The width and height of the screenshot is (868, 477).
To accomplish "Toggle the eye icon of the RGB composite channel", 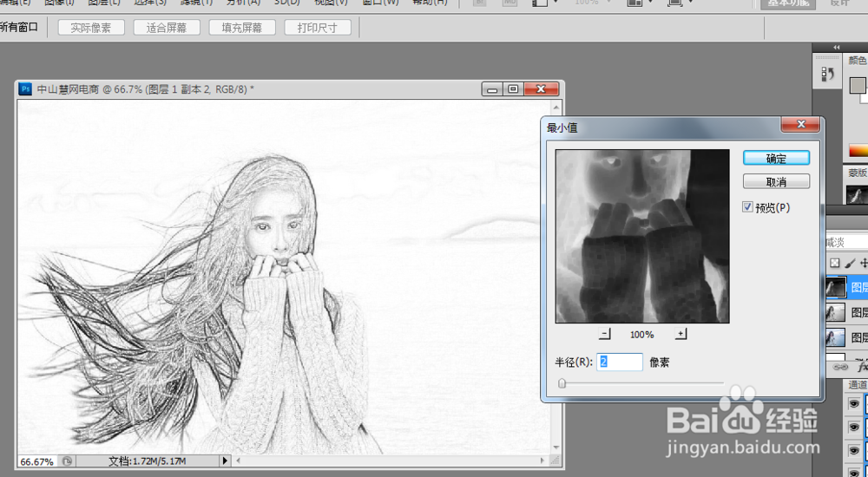I will coord(853,404).
